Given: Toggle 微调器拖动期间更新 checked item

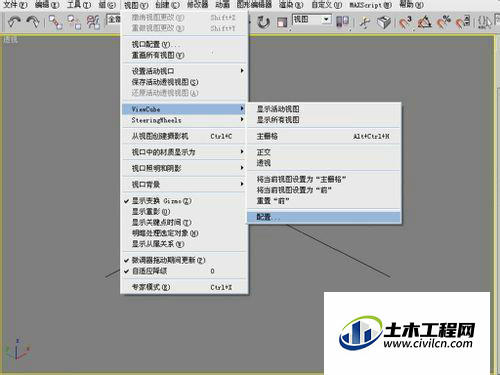Looking at the screenshot, I should pyautogui.click(x=184, y=260).
